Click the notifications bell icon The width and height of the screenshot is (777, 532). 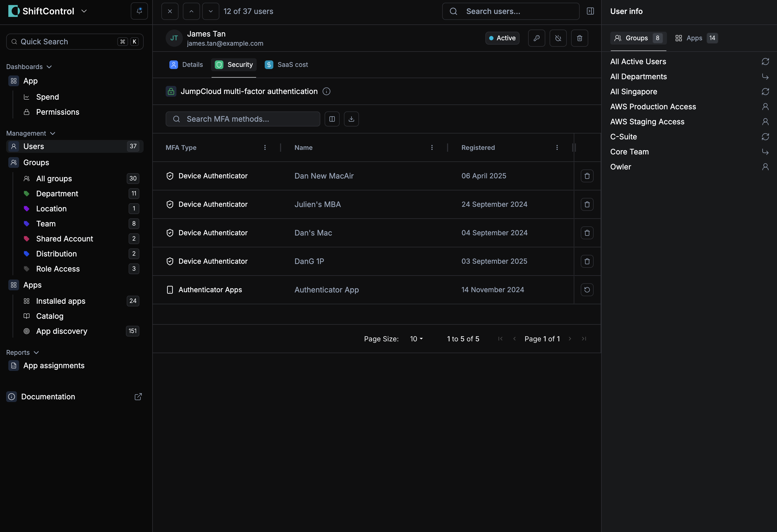[x=139, y=11]
